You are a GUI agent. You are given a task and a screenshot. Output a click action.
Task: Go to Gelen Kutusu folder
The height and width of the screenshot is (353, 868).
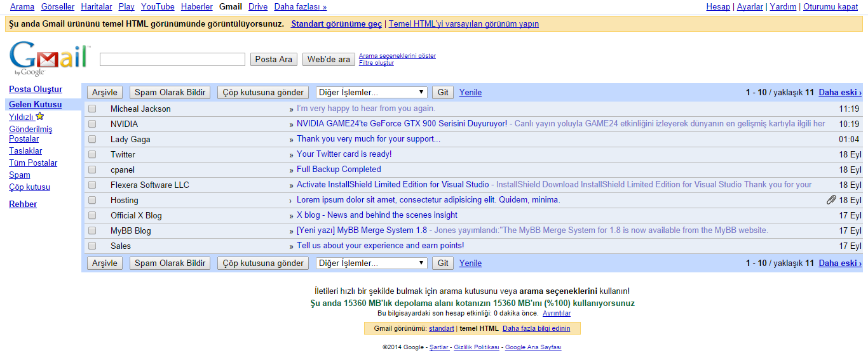36,104
